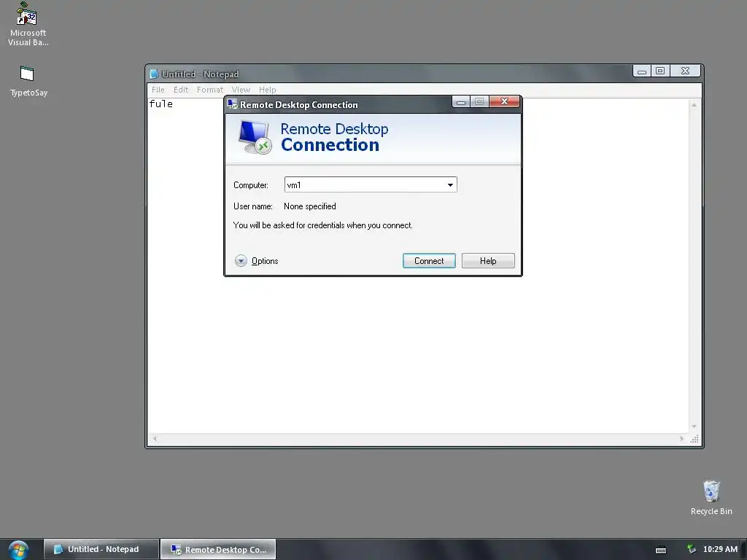
Task: Close the Remote Desktop Connection dialog
Action: [504, 101]
